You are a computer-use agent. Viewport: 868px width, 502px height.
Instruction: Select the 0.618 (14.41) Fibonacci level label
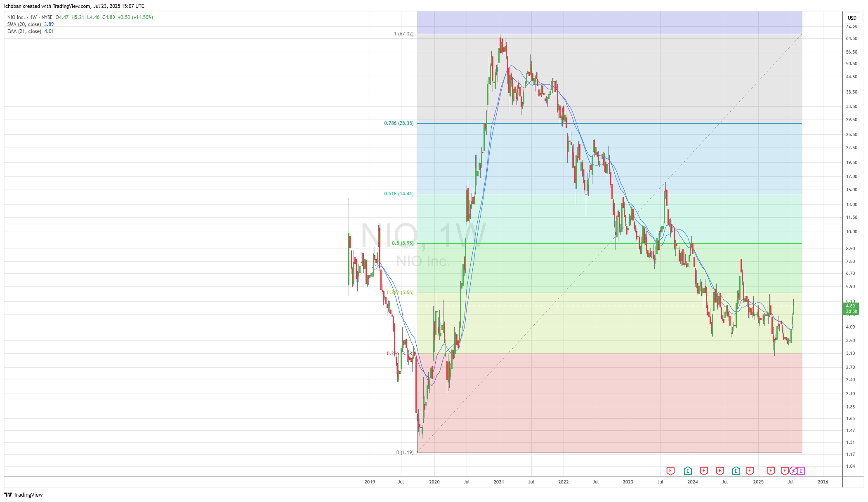tap(399, 194)
